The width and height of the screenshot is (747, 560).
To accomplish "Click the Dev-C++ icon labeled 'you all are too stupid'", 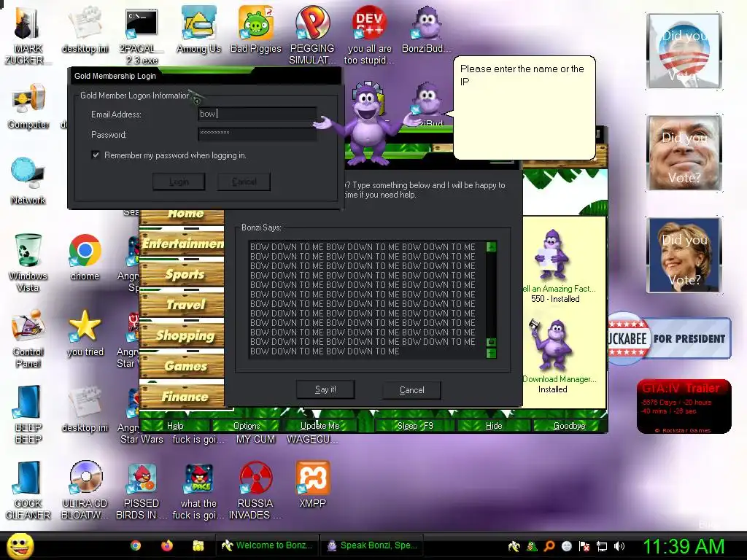I will tap(369, 35).
